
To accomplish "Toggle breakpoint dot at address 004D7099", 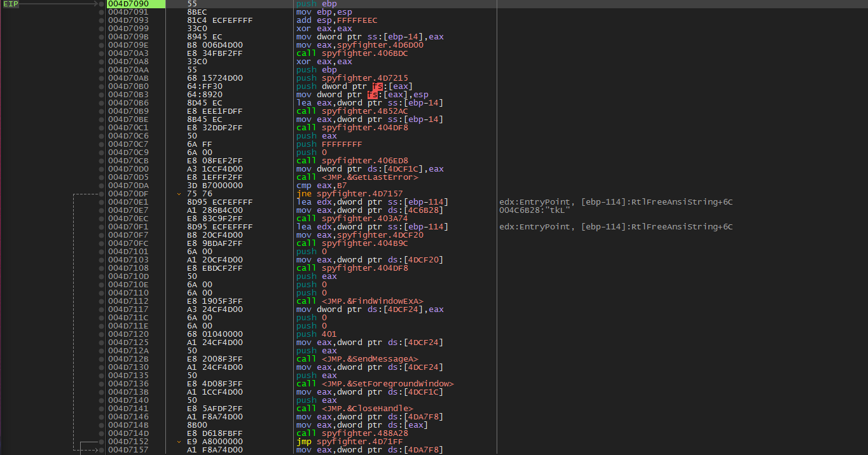I will [x=102, y=29].
